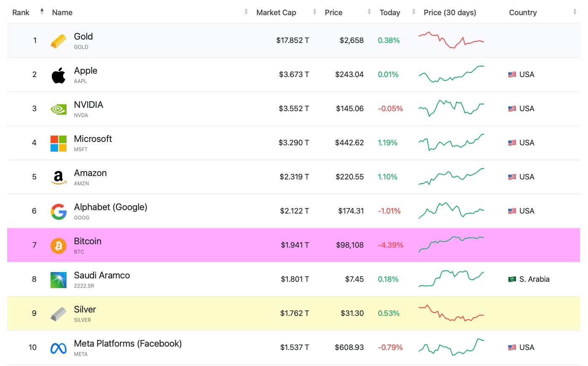Screen dimensions: 588x366
Task: Click the Bitcoin logo icon
Action: (59, 246)
